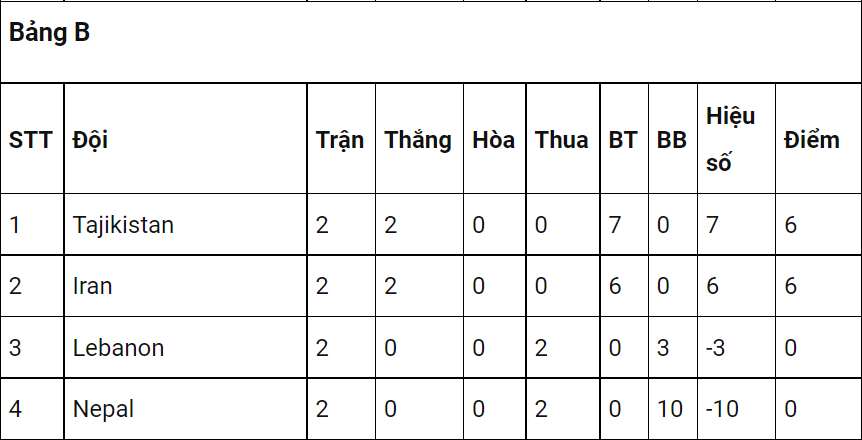Select Tajikistan's BT value 7
The width and height of the screenshot is (862, 440).
point(615,225)
